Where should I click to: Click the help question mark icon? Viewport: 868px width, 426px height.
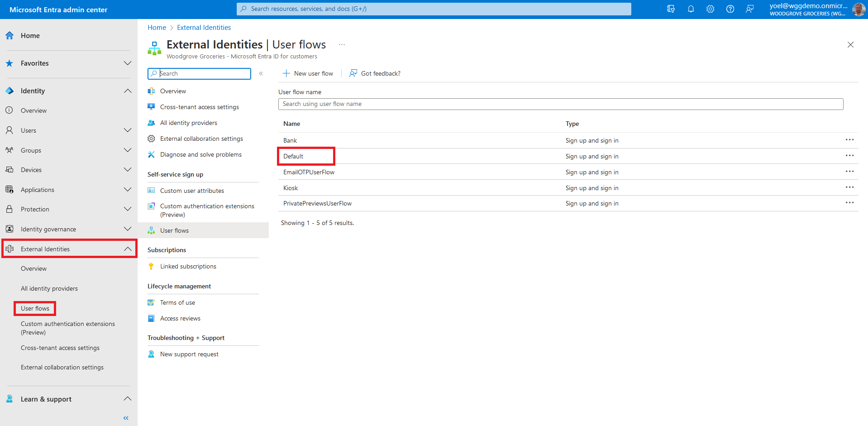730,9
